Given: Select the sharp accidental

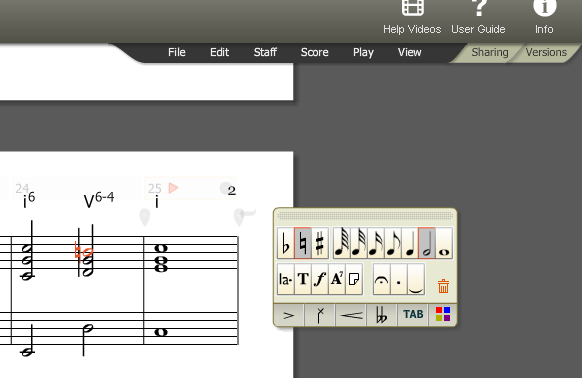Looking at the screenshot, I should [x=320, y=243].
